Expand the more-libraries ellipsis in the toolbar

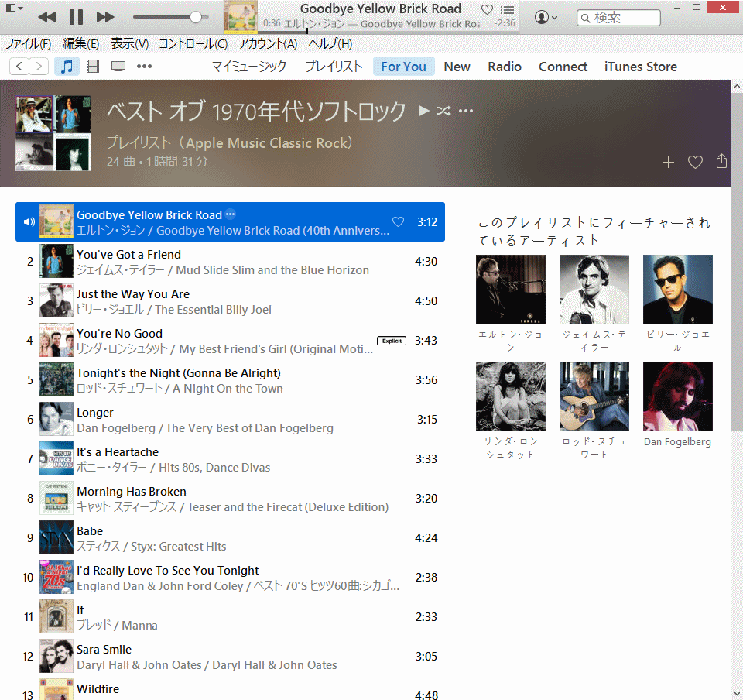coord(144,67)
